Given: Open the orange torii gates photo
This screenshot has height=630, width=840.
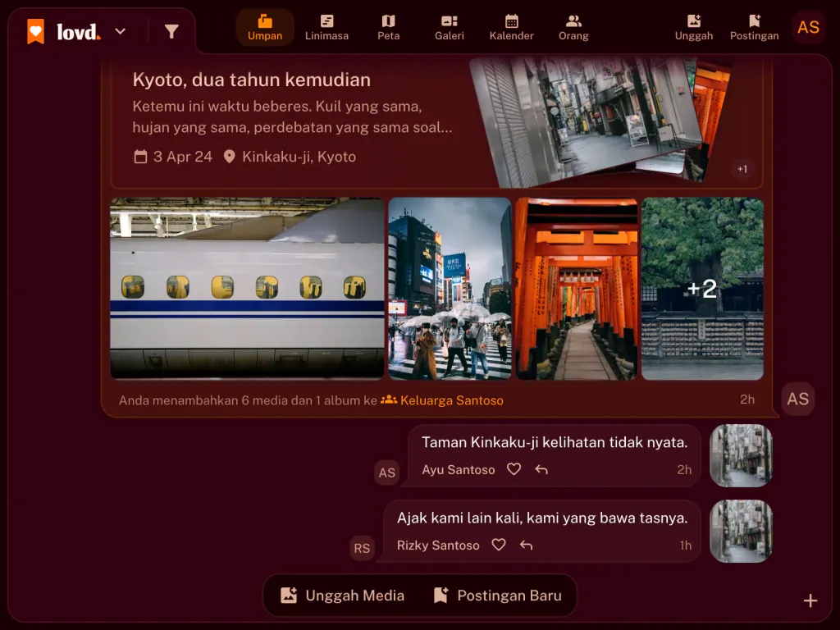Looking at the screenshot, I should (x=577, y=289).
